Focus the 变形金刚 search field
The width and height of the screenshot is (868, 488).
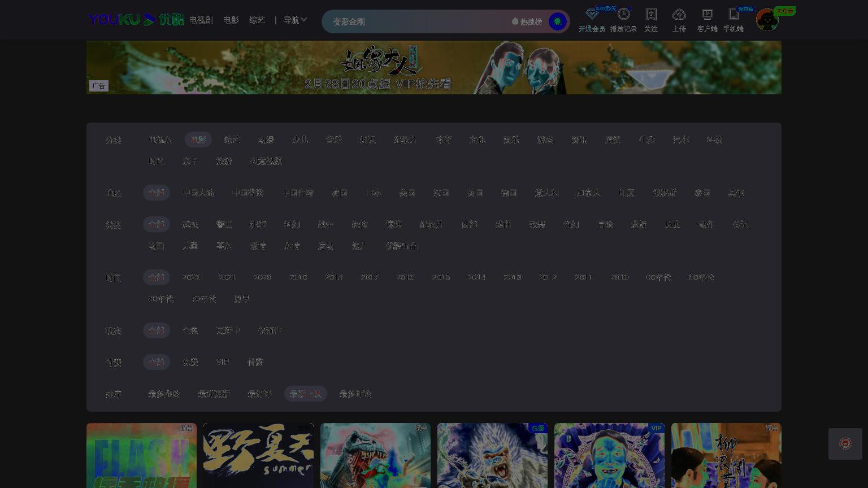tap(418, 21)
